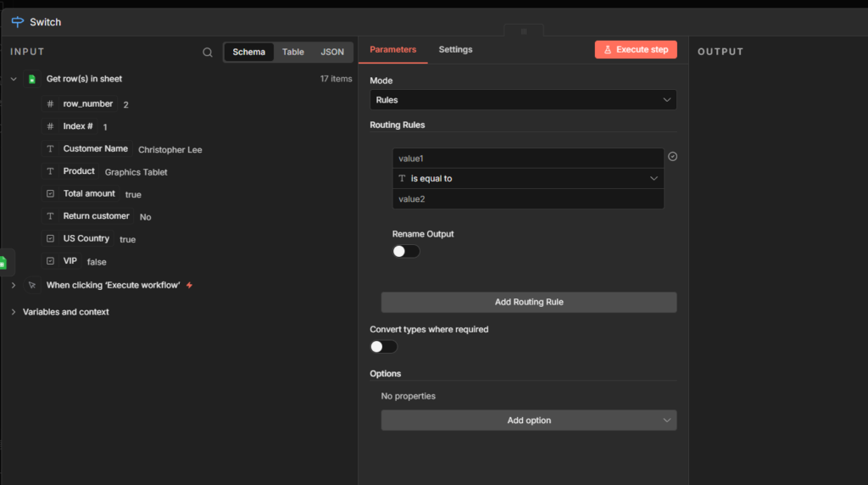Open the Settings tab
Screen dimensions: 868x485
[455, 50]
